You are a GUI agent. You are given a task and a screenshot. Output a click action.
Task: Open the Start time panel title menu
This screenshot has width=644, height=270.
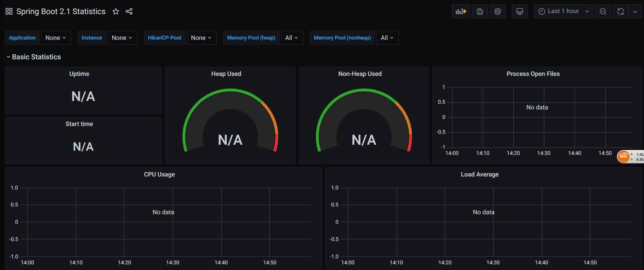click(79, 124)
